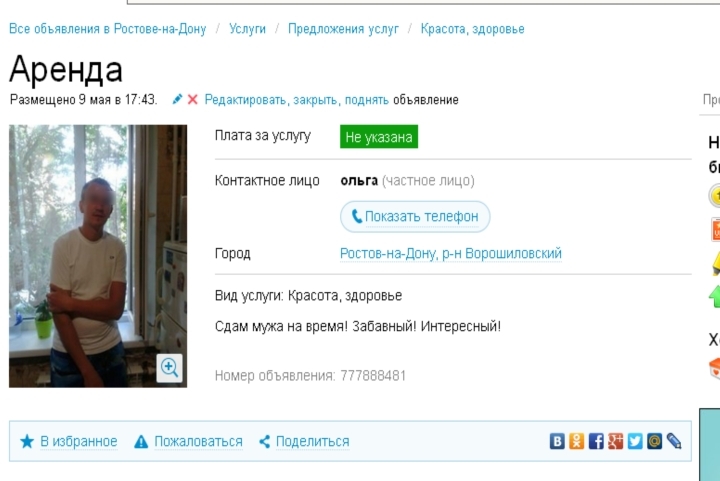Open breadcrumb Все объявления в Ростове-на-Дону
The width and height of the screenshot is (720, 481).
(x=107, y=29)
